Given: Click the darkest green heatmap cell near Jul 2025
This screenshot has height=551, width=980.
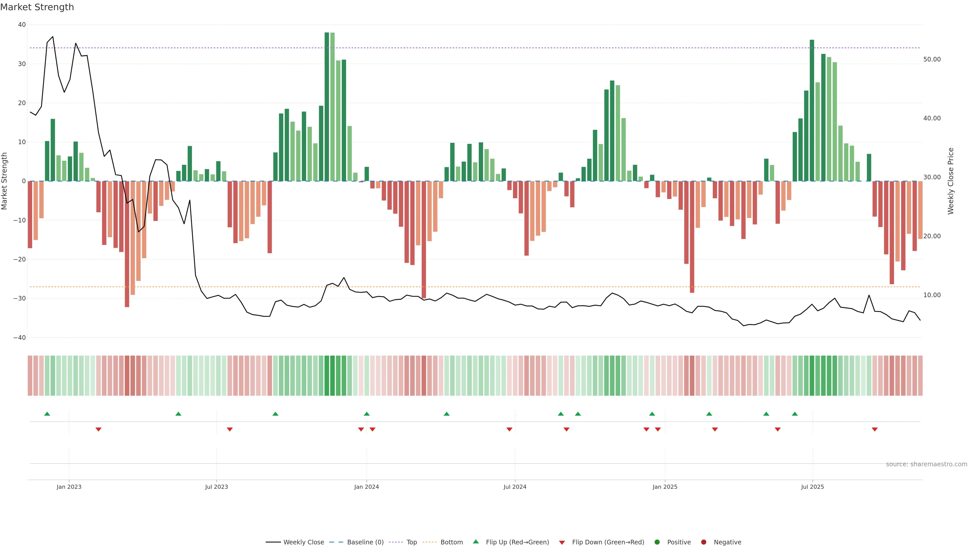Looking at the screenshot, I should (812, 376).
